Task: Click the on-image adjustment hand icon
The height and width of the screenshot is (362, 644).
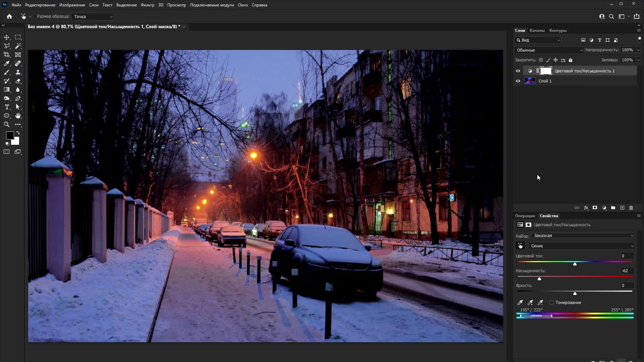Action: tap(520, 246)
